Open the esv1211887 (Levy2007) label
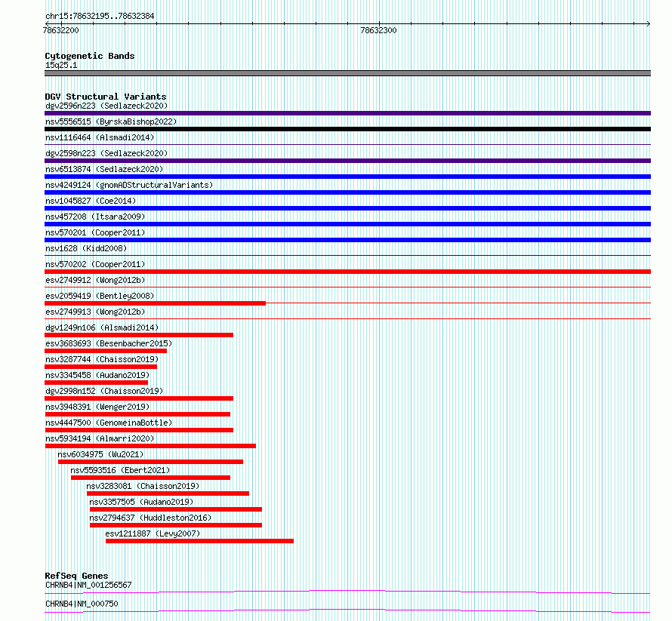The image size is (672, 621). click(x=153, y=533)
